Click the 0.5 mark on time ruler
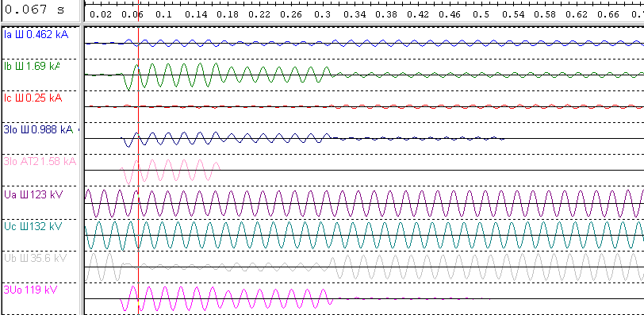This screenshot has width=644, height=315. click(481, 15)
